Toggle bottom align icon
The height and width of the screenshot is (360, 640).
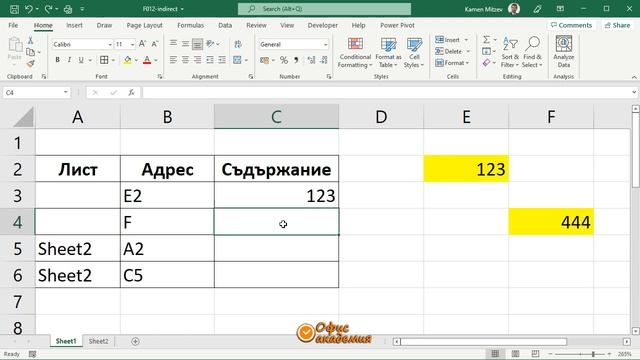(x=198, y=43)
